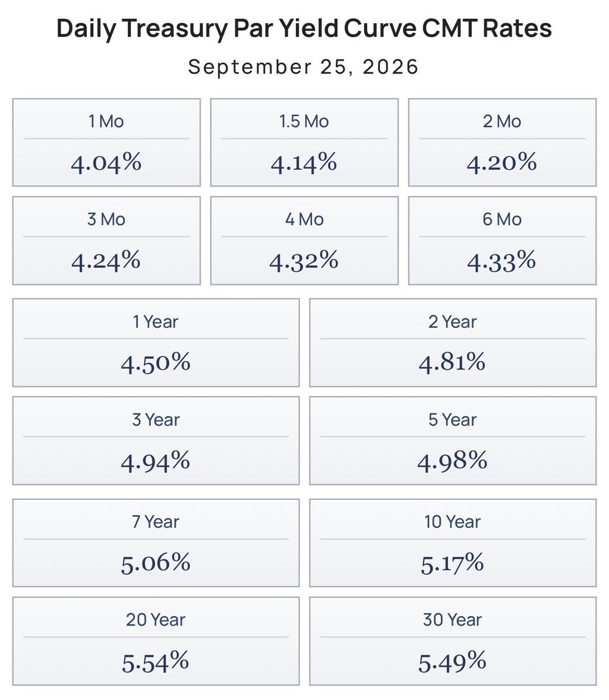Open the 4 Mo rate card

pyautogui.click(x=304, y=240)
